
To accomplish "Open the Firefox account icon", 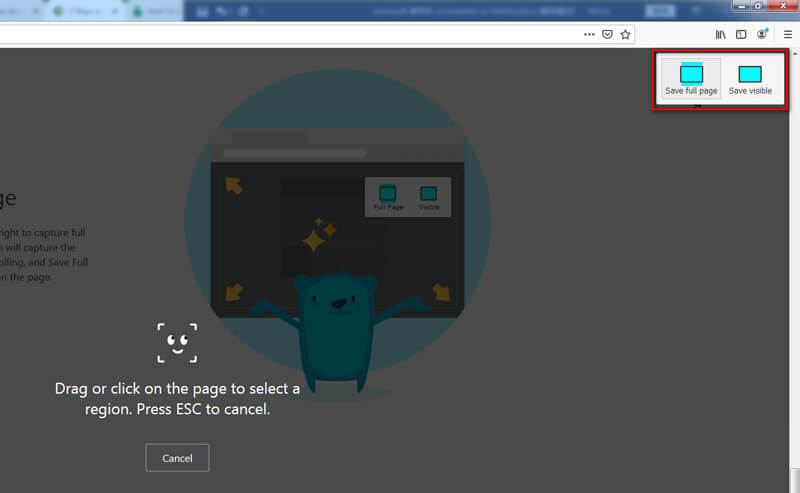I will pyautogui.click(x=762, y=34).
